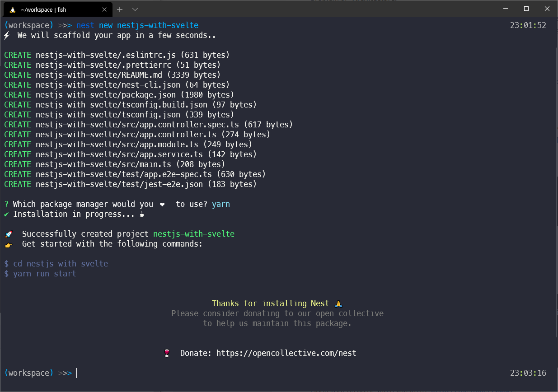Click the .eslintrc.js (631 bytes) line
This screenshot has width=558, height=392.
click(x=117, y=55)
